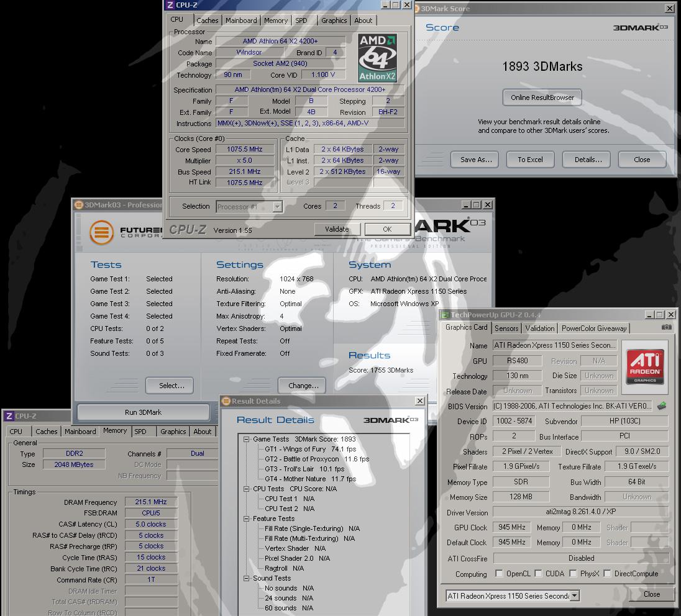681x616 pixels.
Task: Click the Close button in GPU-Z
Action: [651, 594]
